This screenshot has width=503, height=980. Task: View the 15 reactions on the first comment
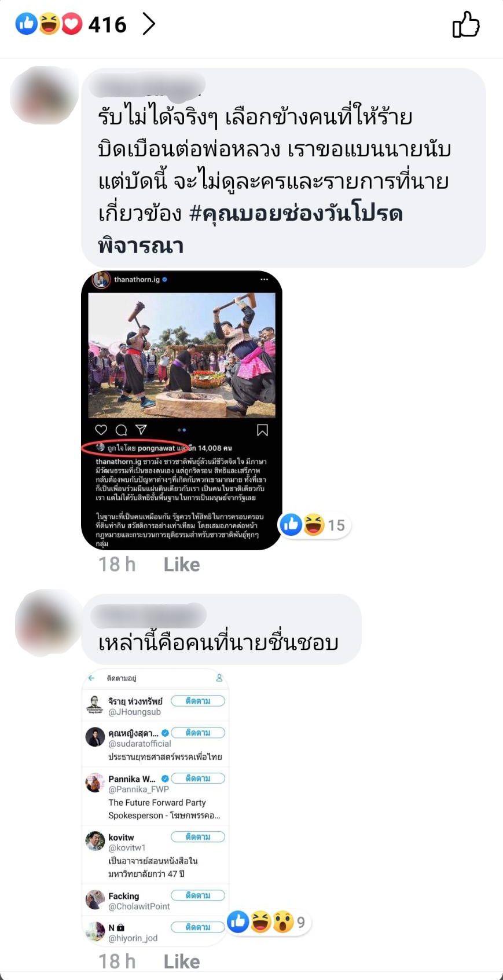314,525
